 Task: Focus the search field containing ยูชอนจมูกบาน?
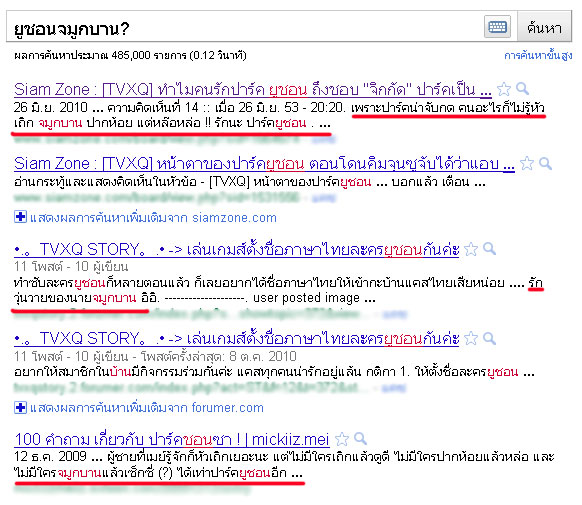coord(245,27)
